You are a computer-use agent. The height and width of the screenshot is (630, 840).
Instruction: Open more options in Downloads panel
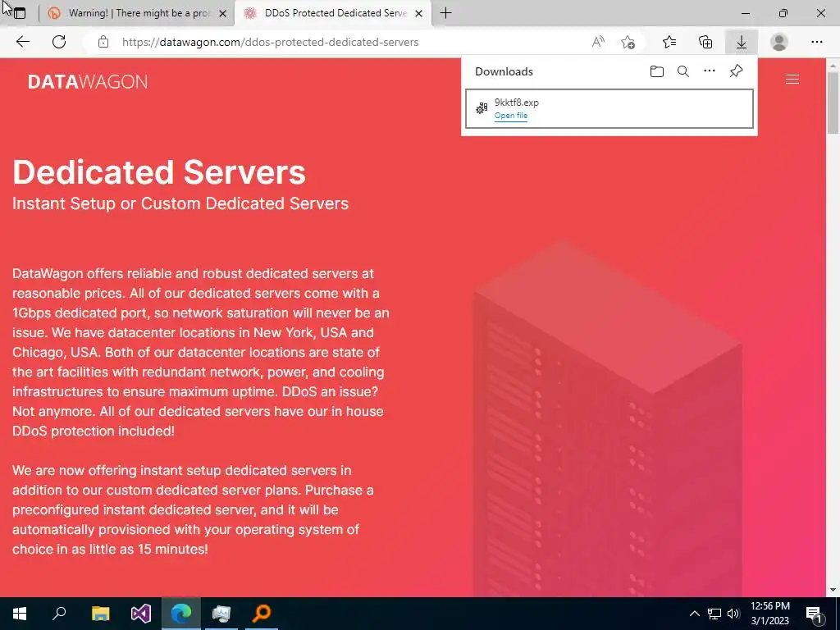(710, 71)
